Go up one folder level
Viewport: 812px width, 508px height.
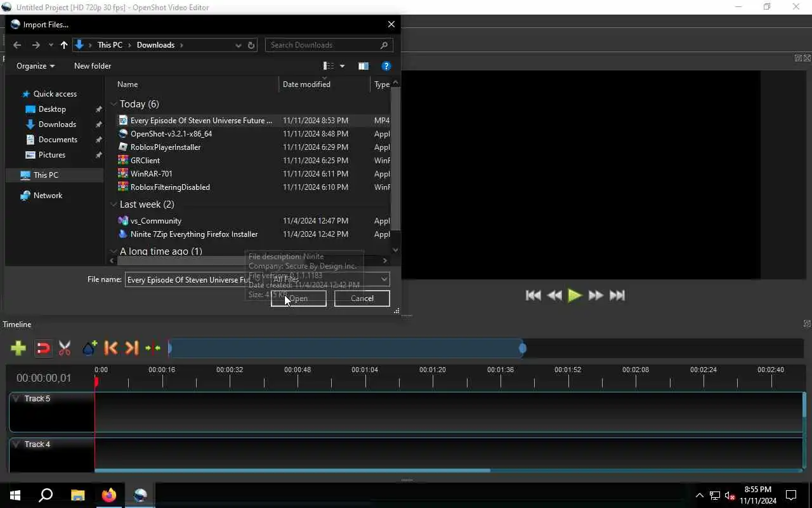[63, 45]
